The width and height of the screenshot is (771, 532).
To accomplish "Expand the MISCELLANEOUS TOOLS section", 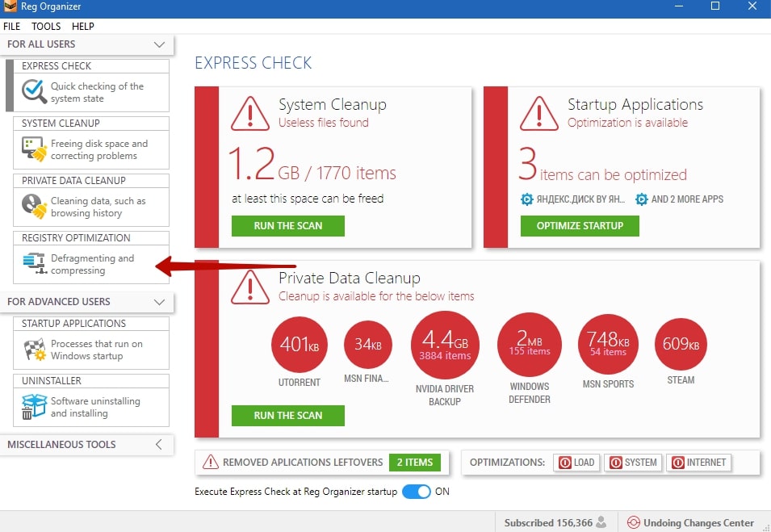I will click(159, 445).
